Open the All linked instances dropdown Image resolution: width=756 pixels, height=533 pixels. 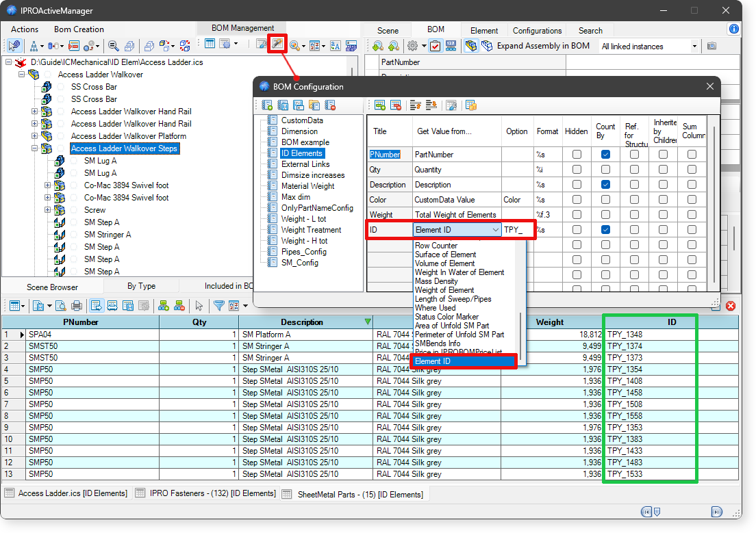[x=694, y=47]
